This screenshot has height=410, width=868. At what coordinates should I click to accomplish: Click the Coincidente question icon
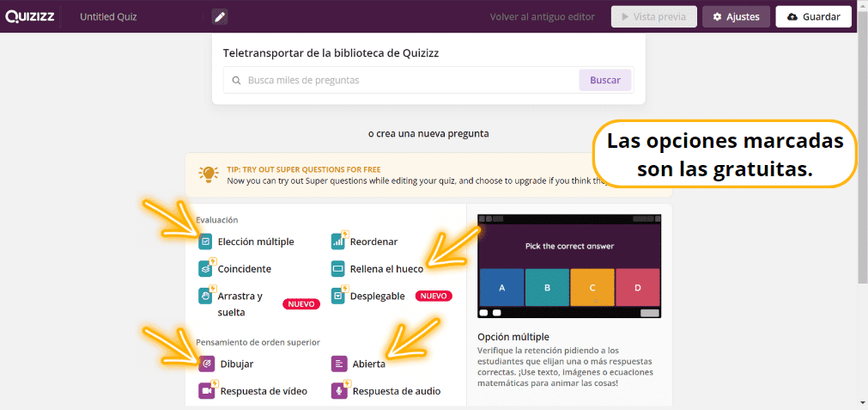pos(205,269)
